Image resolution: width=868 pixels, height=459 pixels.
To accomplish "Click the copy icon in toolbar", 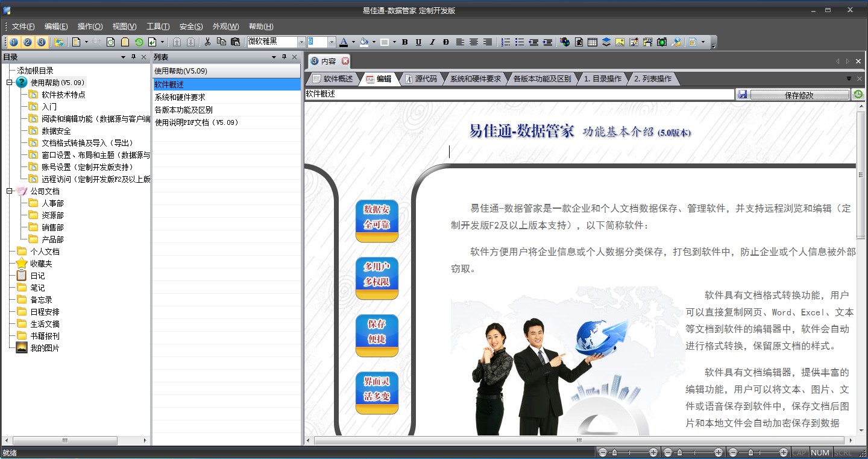I will pyautogui.click(x=221, y=42).
